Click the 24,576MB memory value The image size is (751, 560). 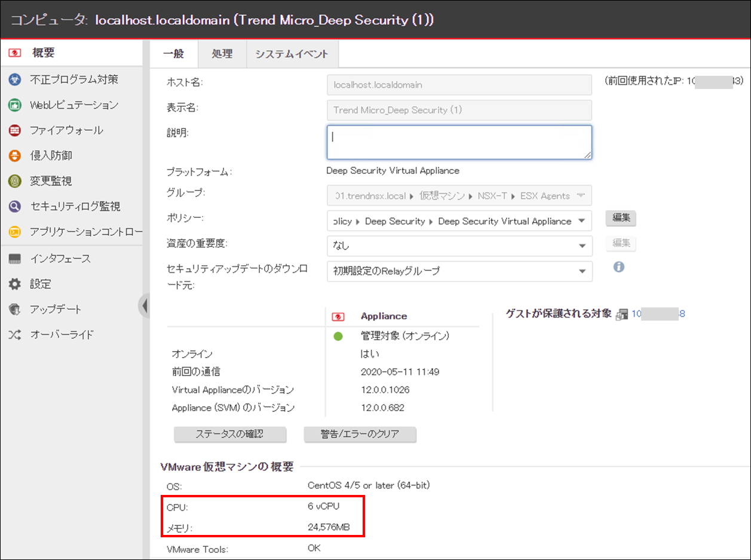pos(329,527)
